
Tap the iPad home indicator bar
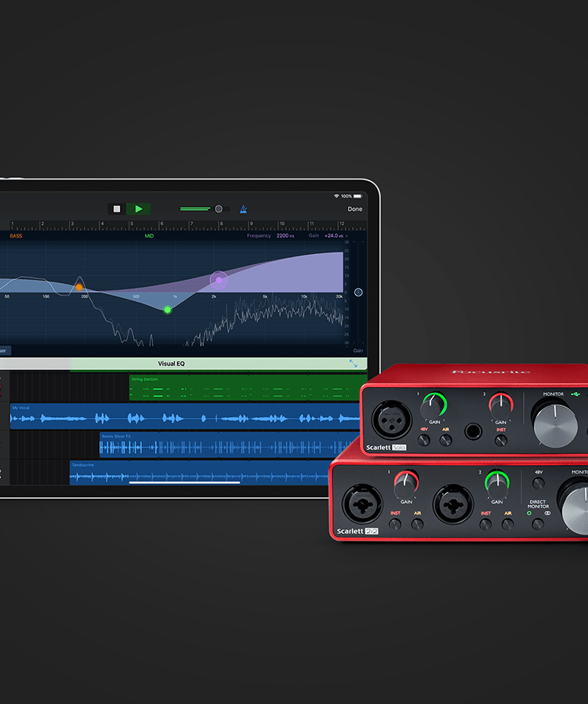pos(184,483)
